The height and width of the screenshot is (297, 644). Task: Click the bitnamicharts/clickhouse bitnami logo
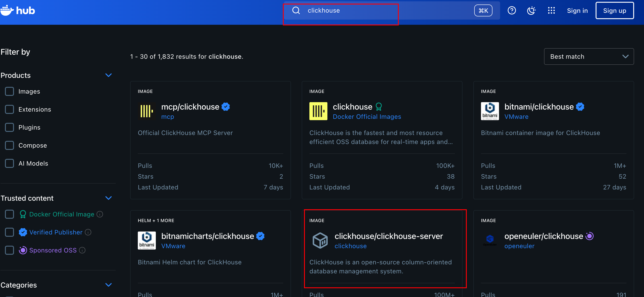(x=147, y=240)
